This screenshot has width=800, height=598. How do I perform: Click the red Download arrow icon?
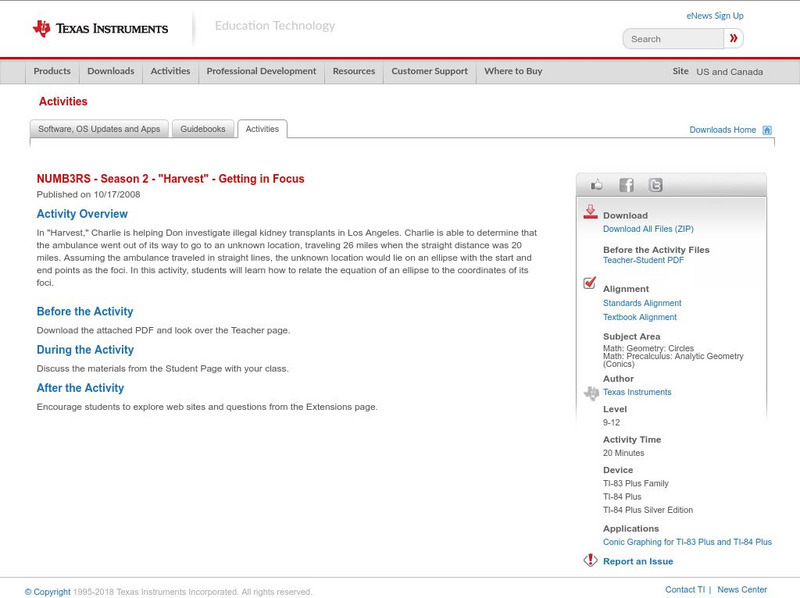click(590, 212)
